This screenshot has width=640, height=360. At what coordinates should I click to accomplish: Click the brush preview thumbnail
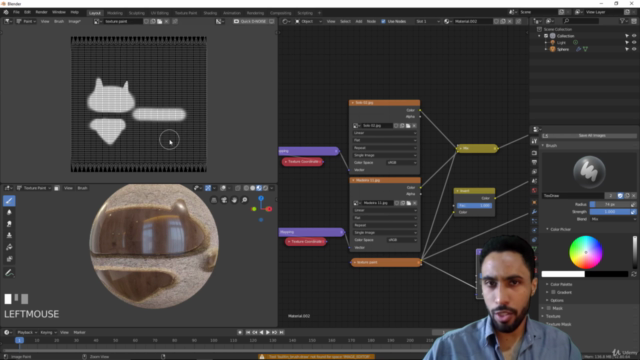coord(589,172)
